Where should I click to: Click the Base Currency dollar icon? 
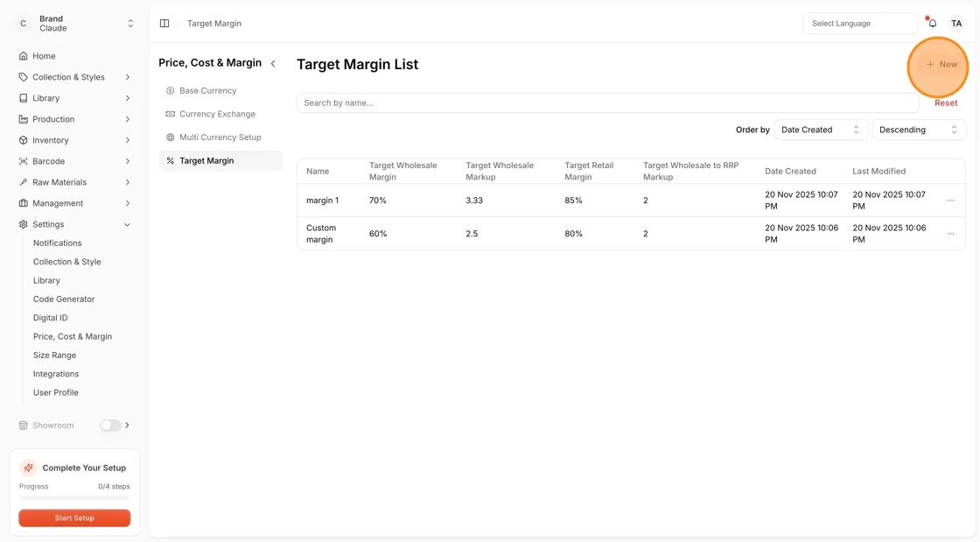pyautogui.click(x=170, y=91)
